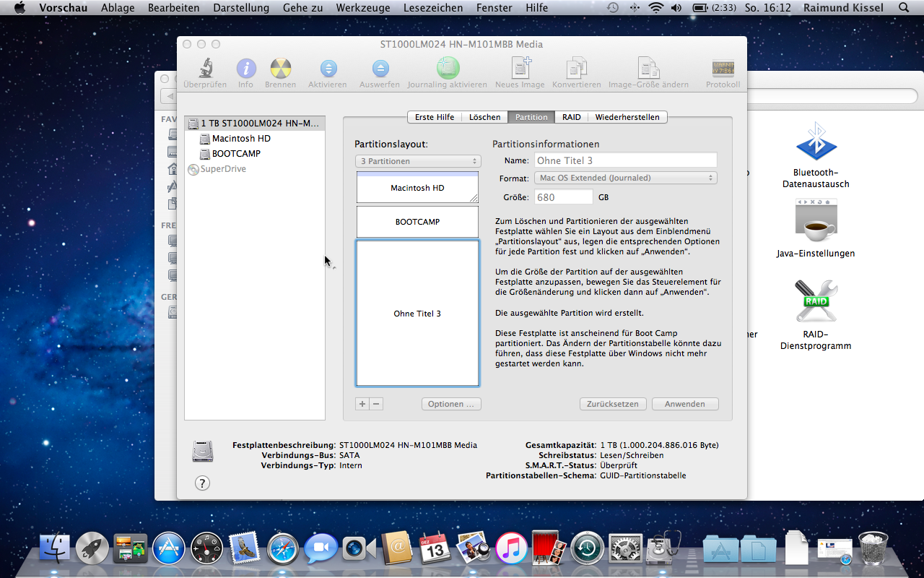Switch to the Löschen tab
This screenshot has width=924, height=578.
click(484, 117)
